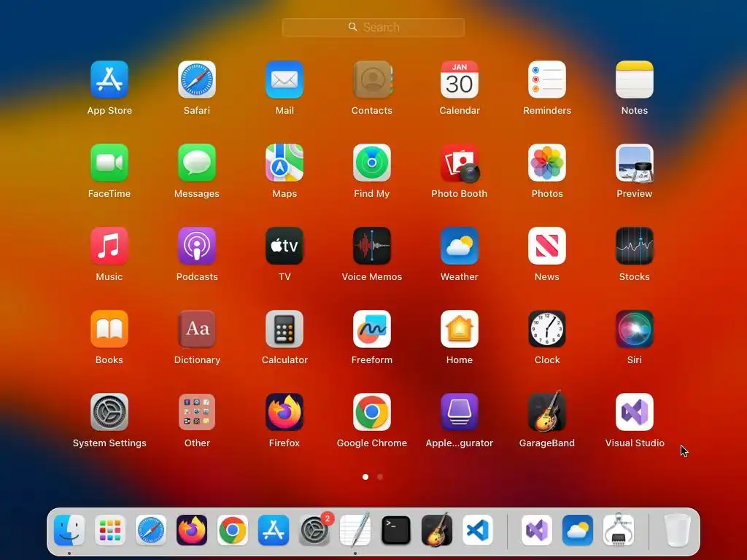
Task: Launch Apple Configurator
Action: point(460,412)
